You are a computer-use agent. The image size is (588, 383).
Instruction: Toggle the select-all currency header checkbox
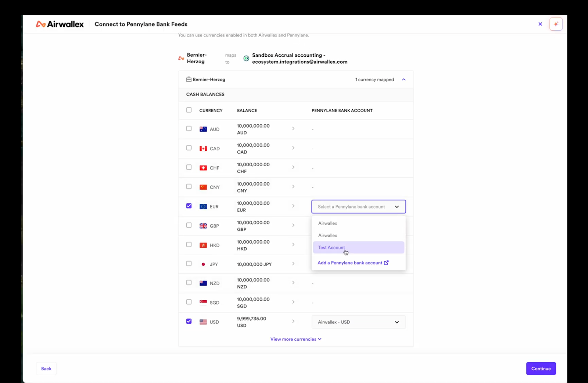[189, 110]
